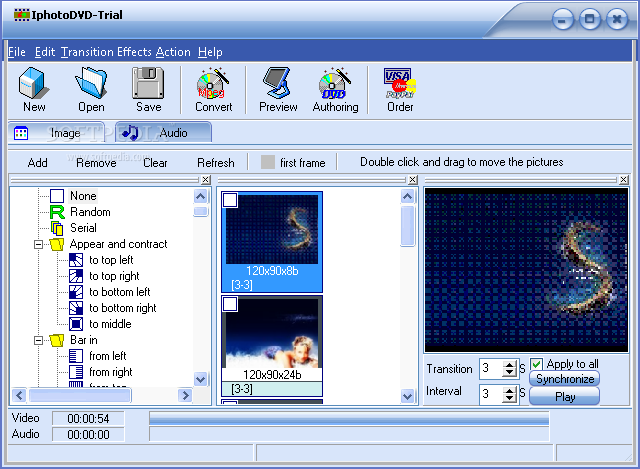Switch to the Image tab

point(56,133)
